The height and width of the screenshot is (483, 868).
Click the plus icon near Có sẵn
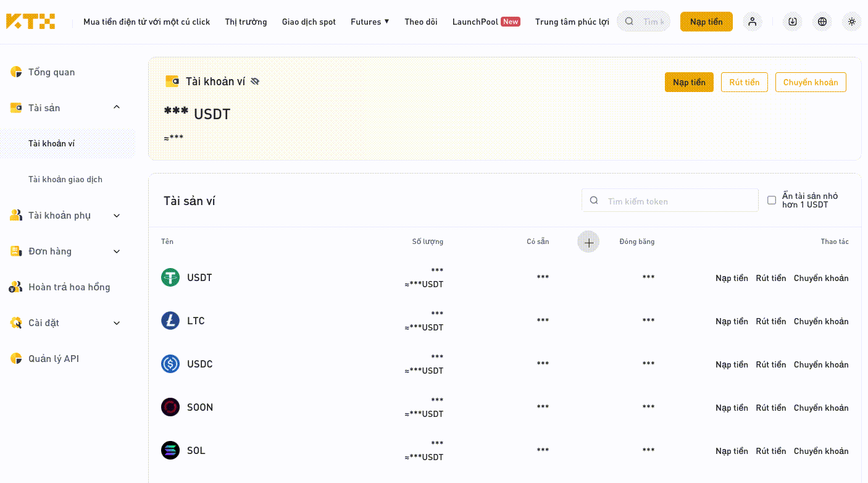[588, 242]
